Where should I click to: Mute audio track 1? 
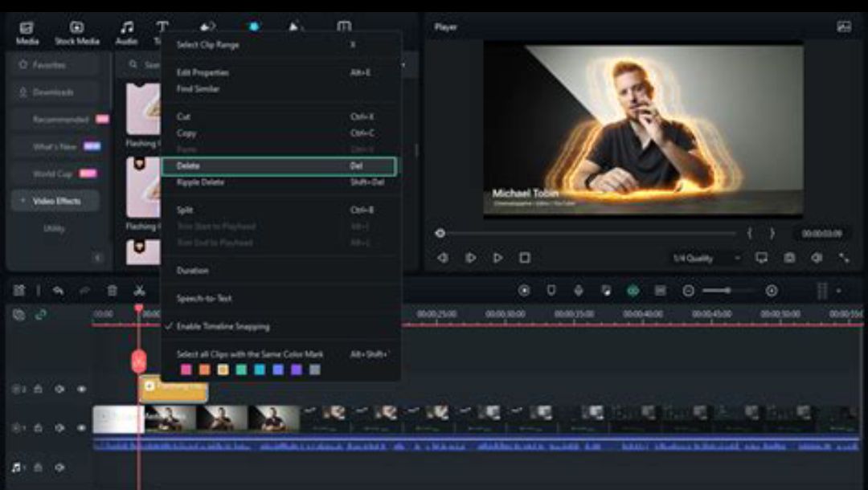59,468
